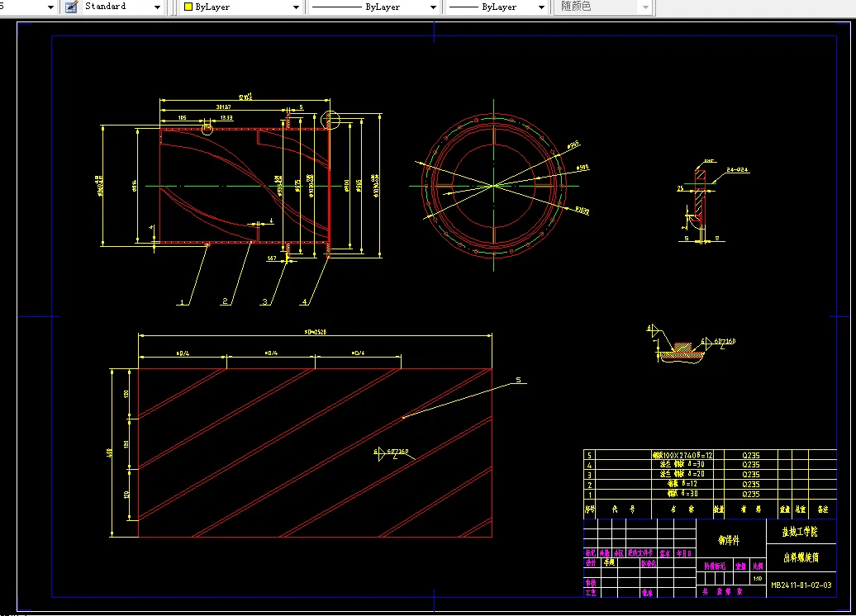
Task: Select the 1:10 scale value in title block
Action: pyautogui.click(x=758, y=578)
